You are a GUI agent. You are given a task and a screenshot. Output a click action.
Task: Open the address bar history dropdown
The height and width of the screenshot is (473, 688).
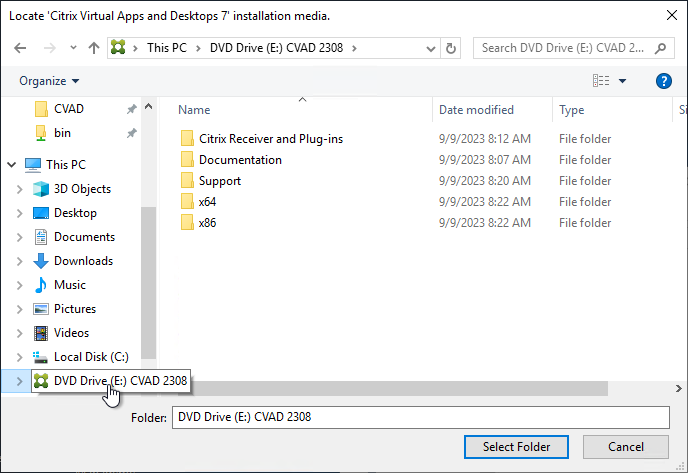click(x=431, y=48)
